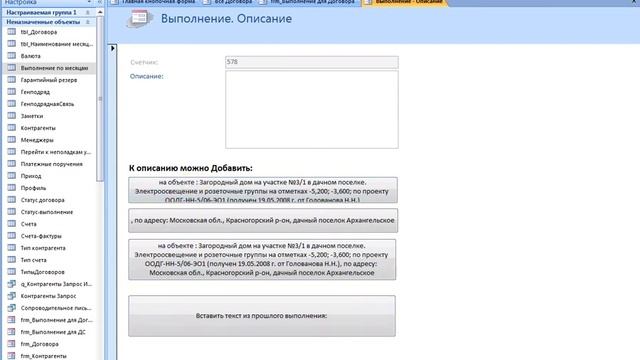Viewport: 640px width, 360px height.
Task: Open the frm_Выполнение для ДС form icon
Action: coord(12,332)
